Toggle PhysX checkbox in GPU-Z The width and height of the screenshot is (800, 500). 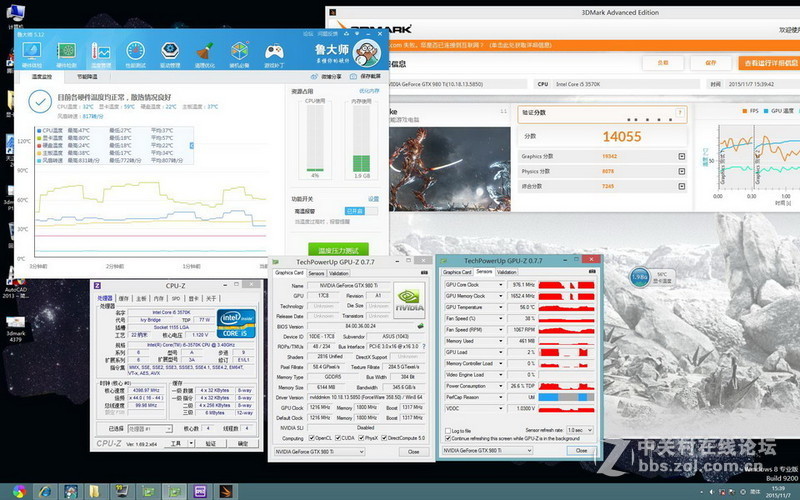click(361, 438)
